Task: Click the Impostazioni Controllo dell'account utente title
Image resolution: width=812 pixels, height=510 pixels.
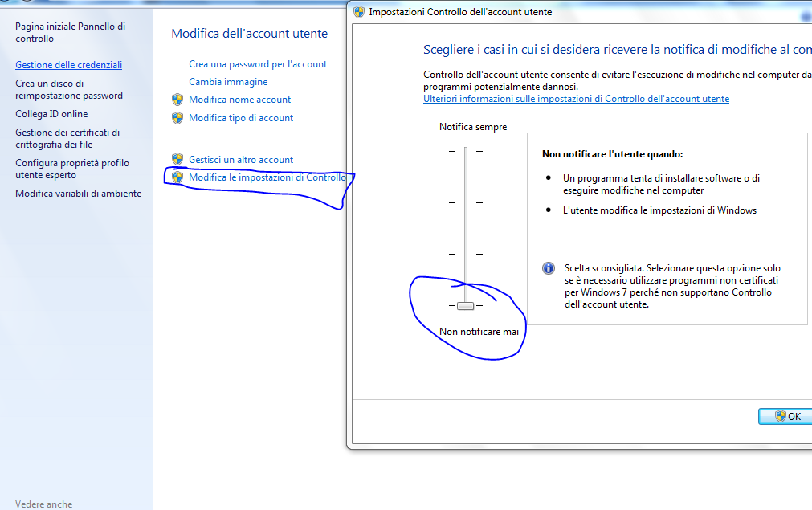Action: coord(460,12)
